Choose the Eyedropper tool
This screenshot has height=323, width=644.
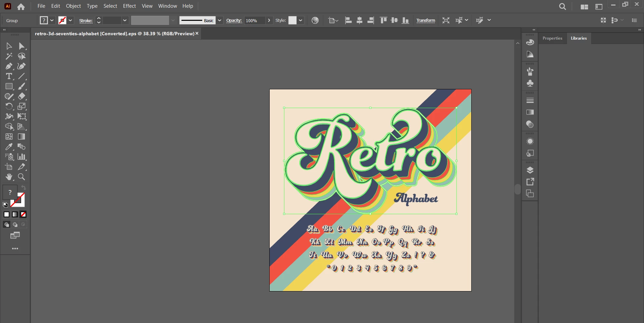click(x=9, y=147)
